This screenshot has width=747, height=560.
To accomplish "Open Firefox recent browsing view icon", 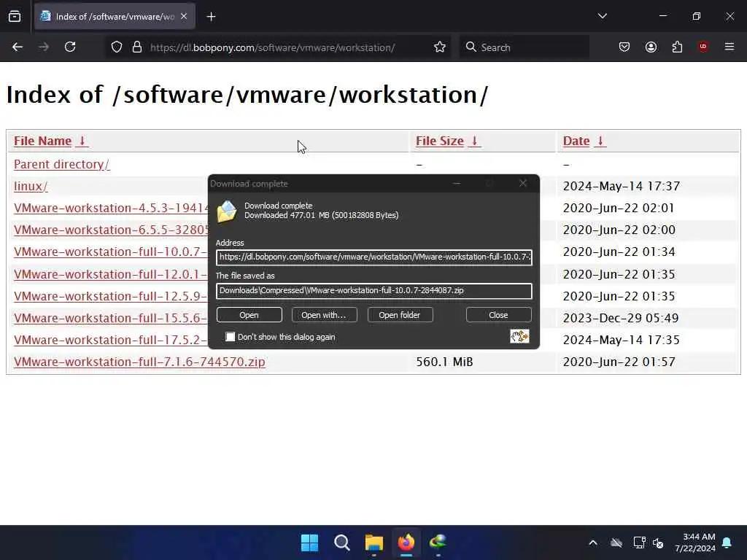I will click(x=15, y=17).
